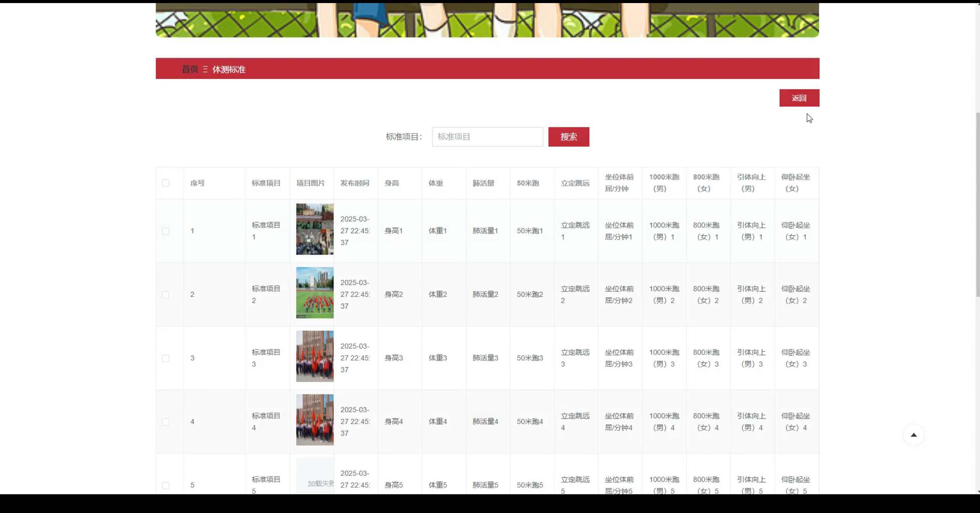Check the checkbox for row 1
Screen dimensions: 980x513
(166, 231)
